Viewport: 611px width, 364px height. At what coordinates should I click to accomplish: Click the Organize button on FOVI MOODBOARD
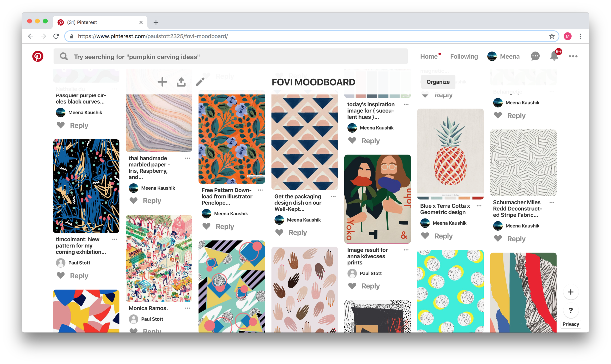437,82
